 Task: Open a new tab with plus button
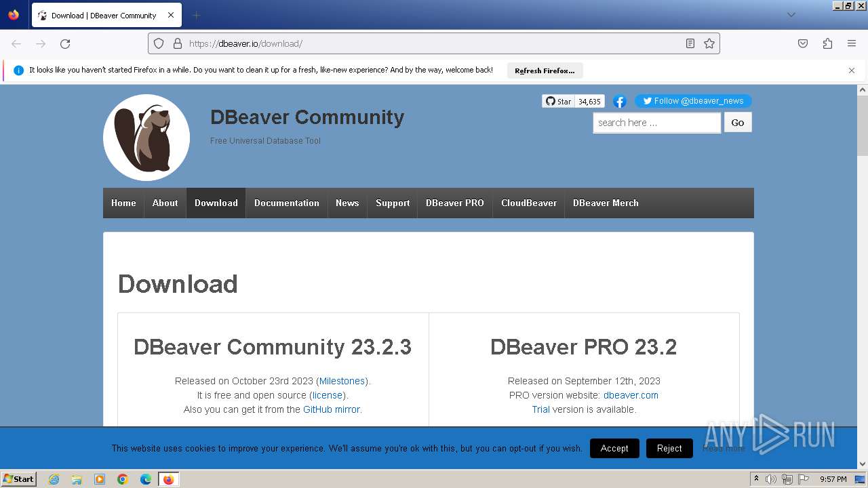point(196,15)
